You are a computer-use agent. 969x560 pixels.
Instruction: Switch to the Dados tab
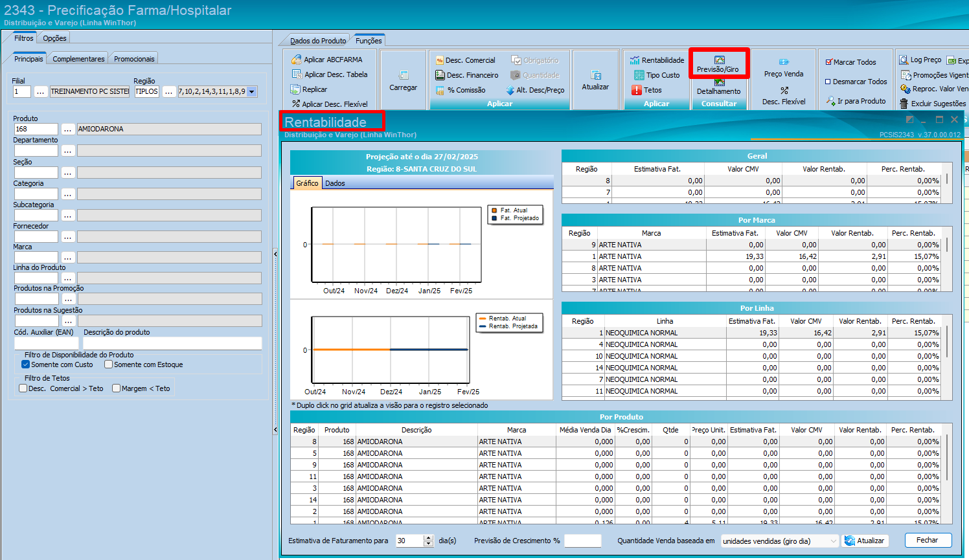point(335,183)
